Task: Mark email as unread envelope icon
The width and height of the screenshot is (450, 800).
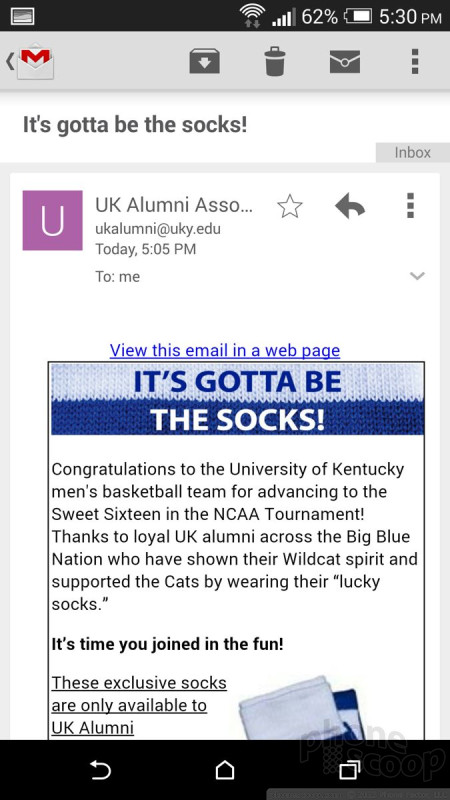Action: (x=345, y=62)
